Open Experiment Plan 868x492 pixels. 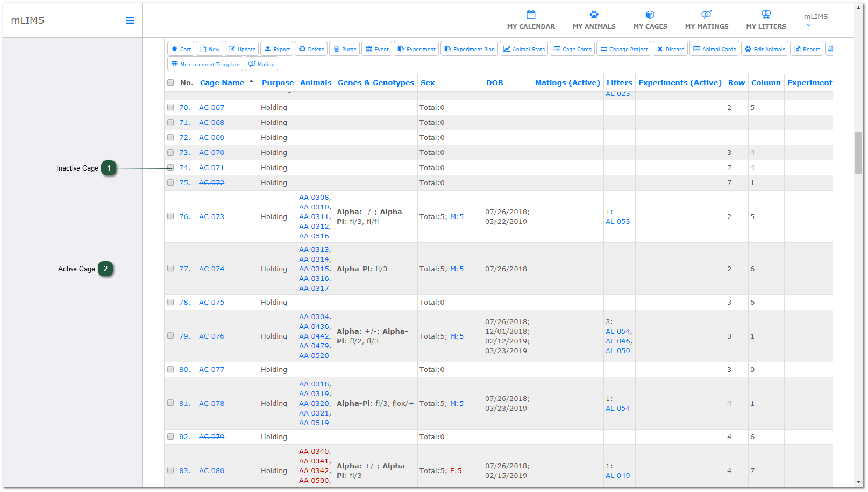469,49
